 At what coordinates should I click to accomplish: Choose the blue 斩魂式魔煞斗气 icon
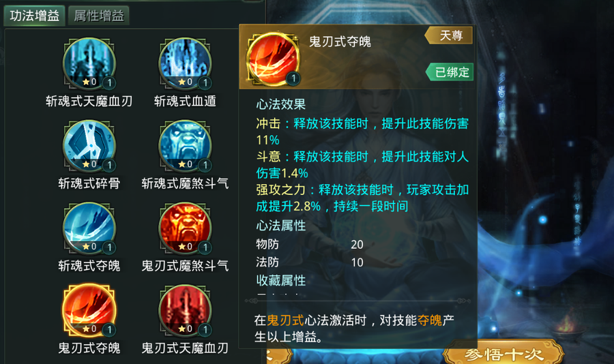[185, 146]
